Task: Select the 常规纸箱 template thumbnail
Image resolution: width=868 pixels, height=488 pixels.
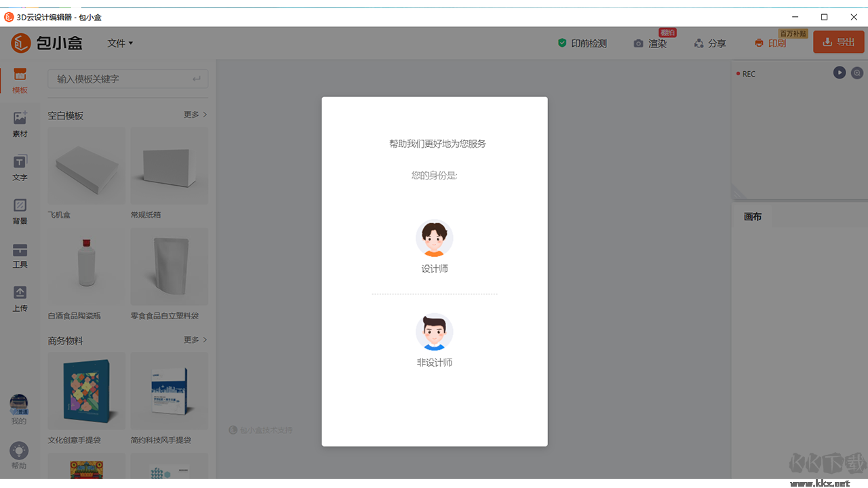Action: click(x=169, y=166)
